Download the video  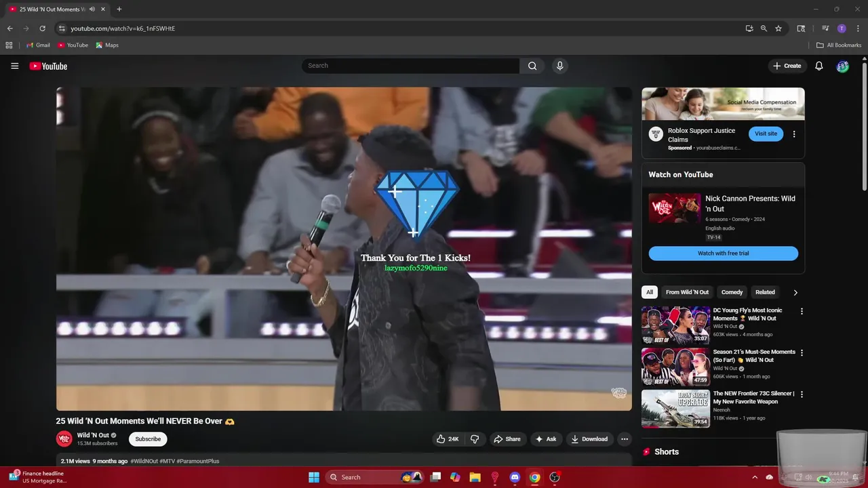click(x=589, y=439)
